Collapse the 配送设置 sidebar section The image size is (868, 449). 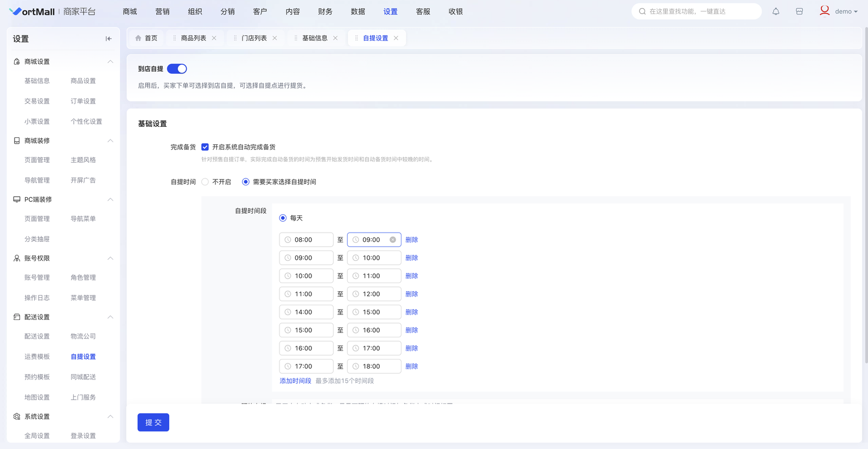110,317
